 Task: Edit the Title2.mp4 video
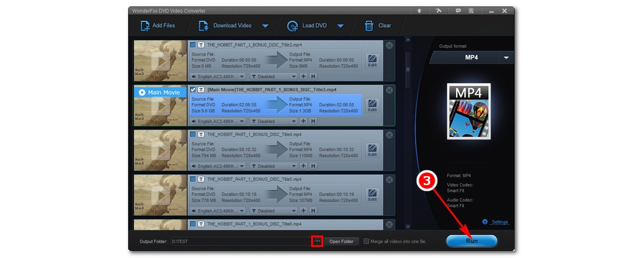tap(372, 61)
